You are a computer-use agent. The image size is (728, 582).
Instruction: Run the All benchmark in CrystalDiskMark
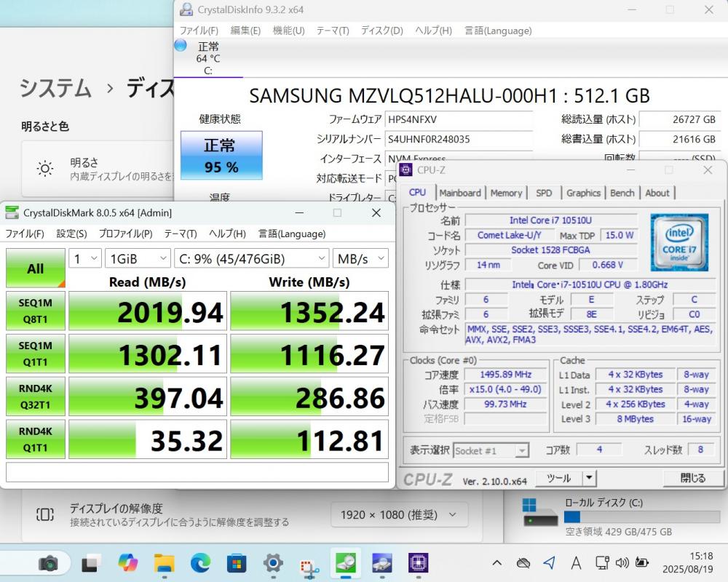tap(35, 268)
